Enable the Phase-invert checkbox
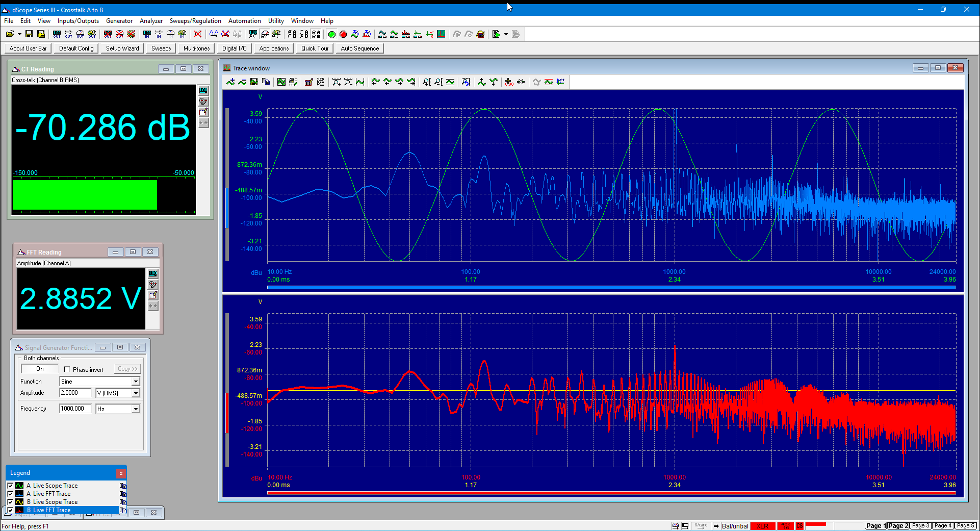The width and height of the screenshot is (980, 531). tap(67, 369)
